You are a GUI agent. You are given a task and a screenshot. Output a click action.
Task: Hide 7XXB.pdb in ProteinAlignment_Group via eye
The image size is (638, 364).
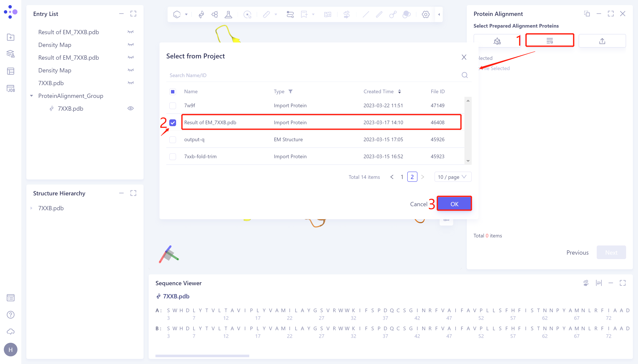(130, 109)
